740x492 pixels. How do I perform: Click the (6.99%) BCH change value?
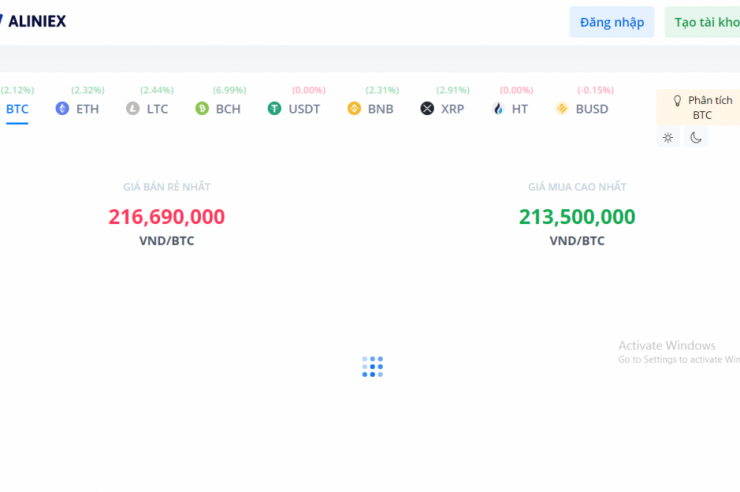(229, 90)
